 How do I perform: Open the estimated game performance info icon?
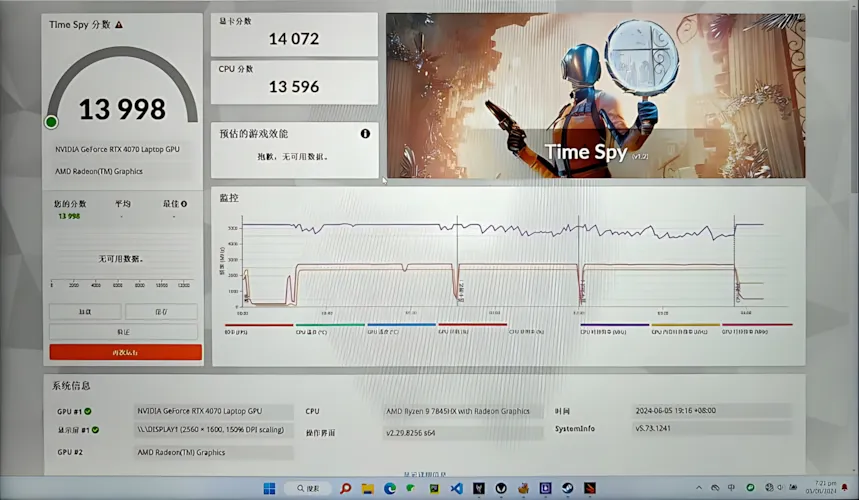click(365, 134)
